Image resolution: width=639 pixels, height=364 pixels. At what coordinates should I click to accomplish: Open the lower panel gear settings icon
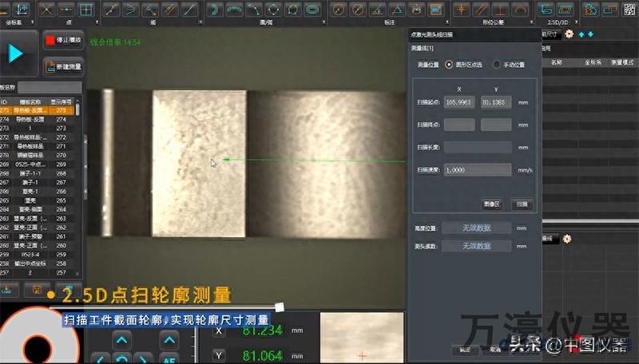click(567, 239)
